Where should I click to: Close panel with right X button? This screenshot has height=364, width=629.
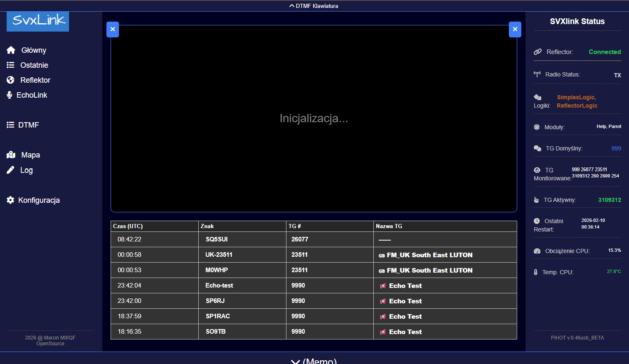[x=515, y=30]
